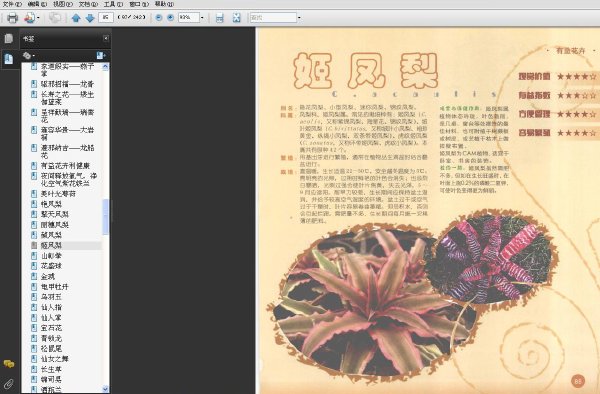The width and height of the screenshot is (600, 394).
Task: Click page icon beside 仙女之舞 bookmark
Action: pyautogui.click(x=34, y=359)
